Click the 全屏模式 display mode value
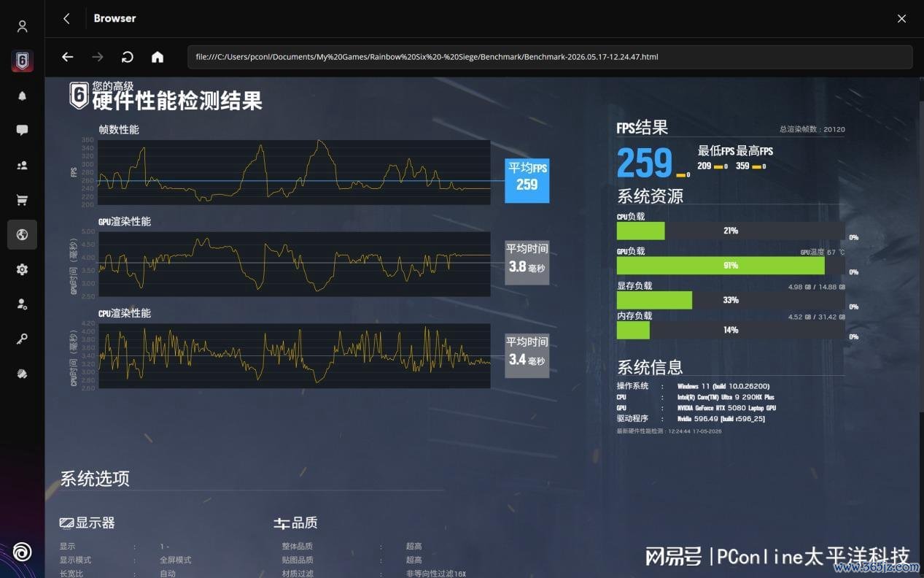Viewport: 924px width, 578px height. click(175, 560)
